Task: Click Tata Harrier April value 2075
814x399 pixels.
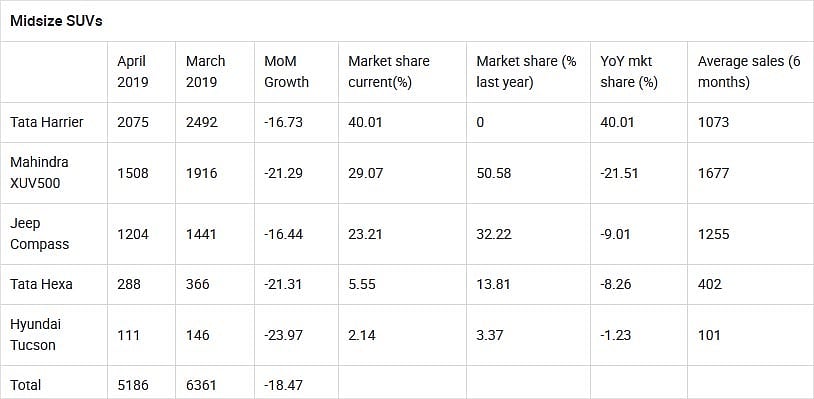Action: coord(133,122)
